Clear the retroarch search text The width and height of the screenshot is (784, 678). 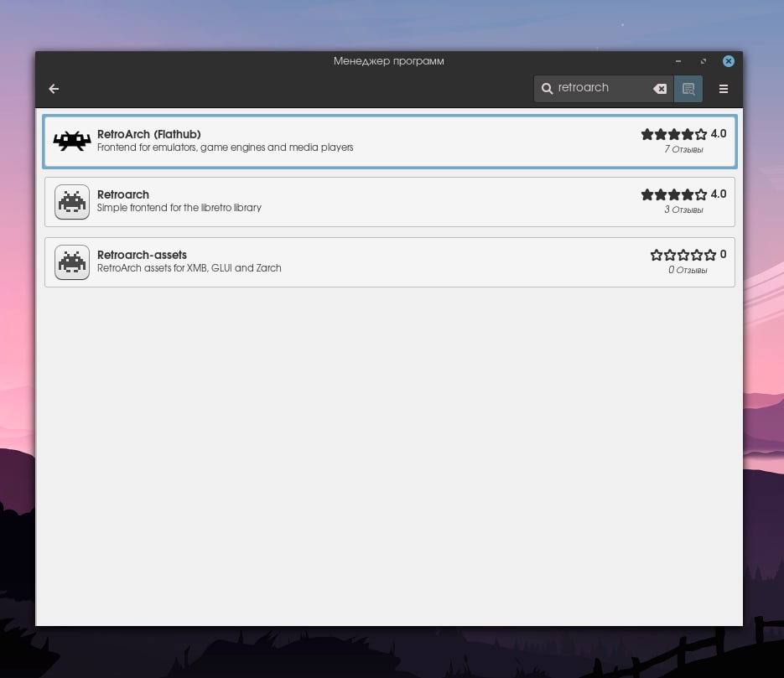tap(660, 89)
